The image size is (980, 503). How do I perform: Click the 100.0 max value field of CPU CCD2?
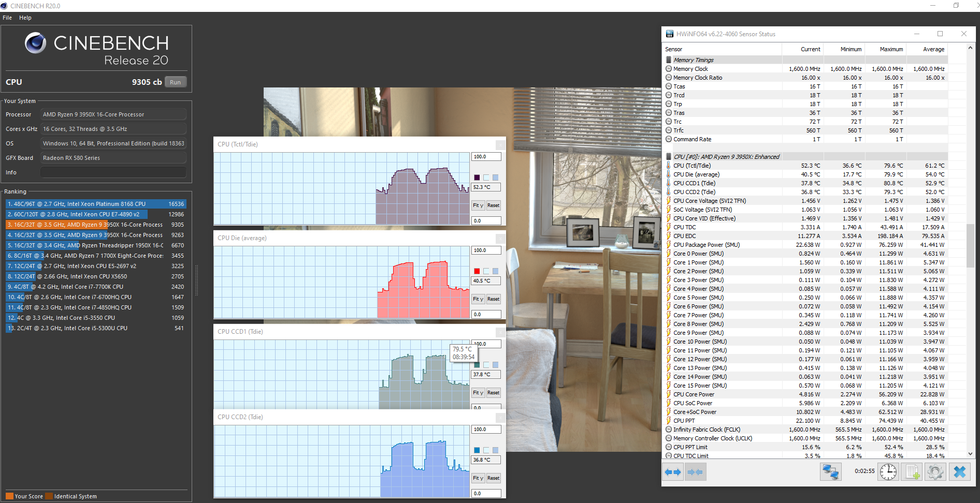pos(486,430)
